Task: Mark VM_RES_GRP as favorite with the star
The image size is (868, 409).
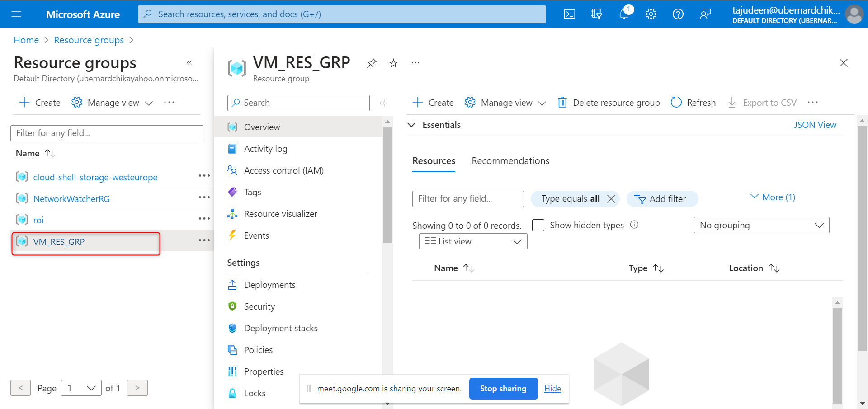Action: [393, 63]
